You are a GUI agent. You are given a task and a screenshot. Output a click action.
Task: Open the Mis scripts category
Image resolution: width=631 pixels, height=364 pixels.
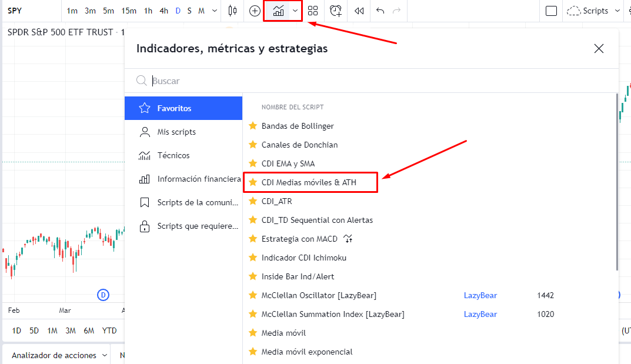pos(183,132)
